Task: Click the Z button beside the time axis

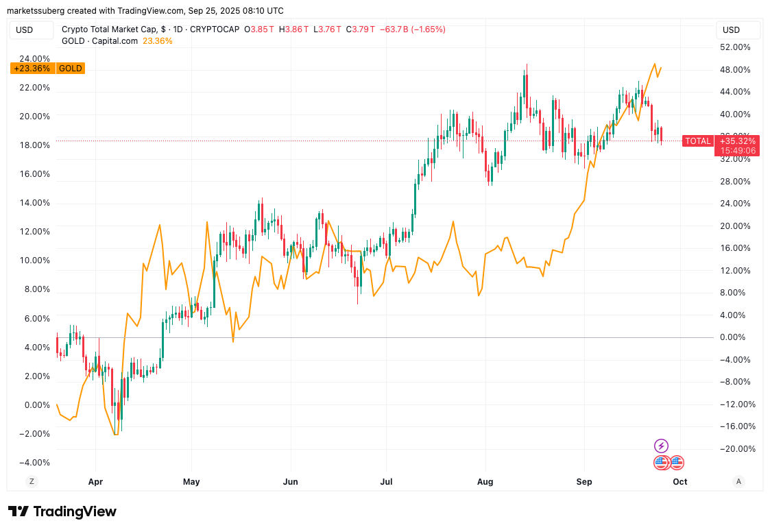Action: tap(32, 481)
